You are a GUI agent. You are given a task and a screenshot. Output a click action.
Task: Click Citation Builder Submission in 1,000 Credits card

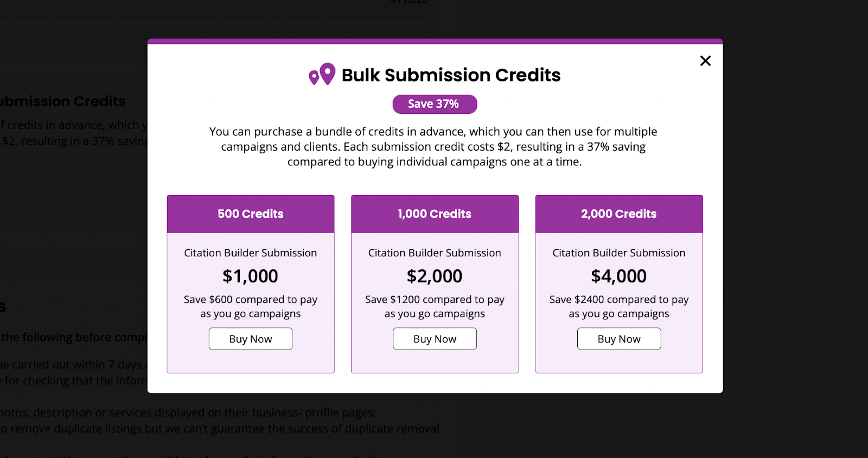435,253
